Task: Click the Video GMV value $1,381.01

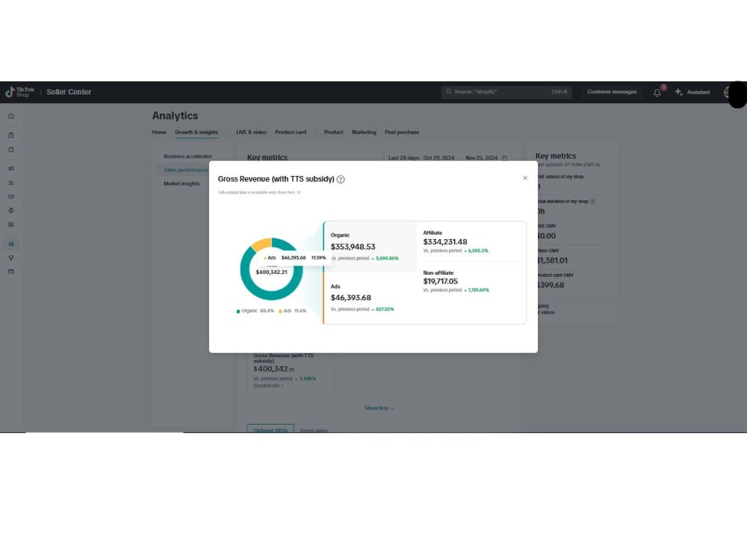Action: pyautogui.click(x=553, y=261)
